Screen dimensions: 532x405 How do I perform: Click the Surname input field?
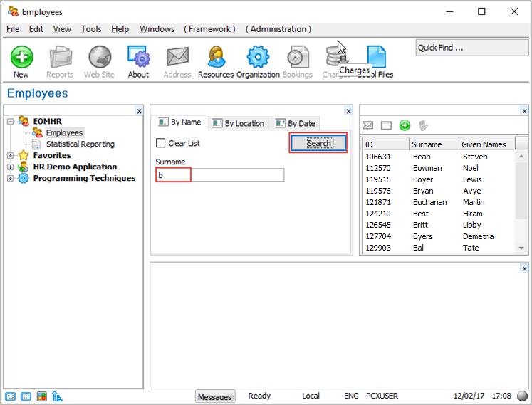point(220,175)
